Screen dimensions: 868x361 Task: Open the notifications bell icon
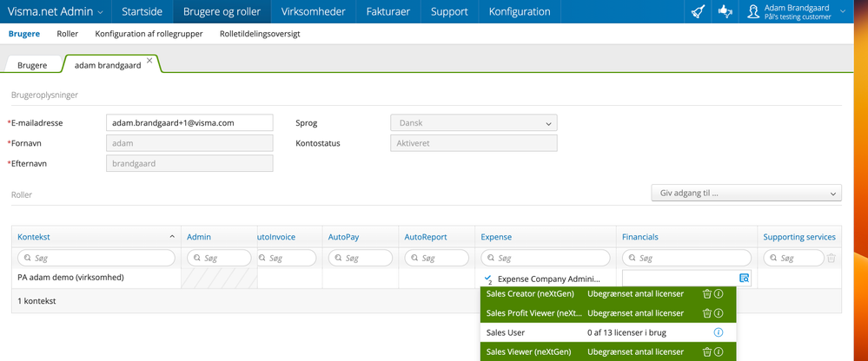(699, 11)
